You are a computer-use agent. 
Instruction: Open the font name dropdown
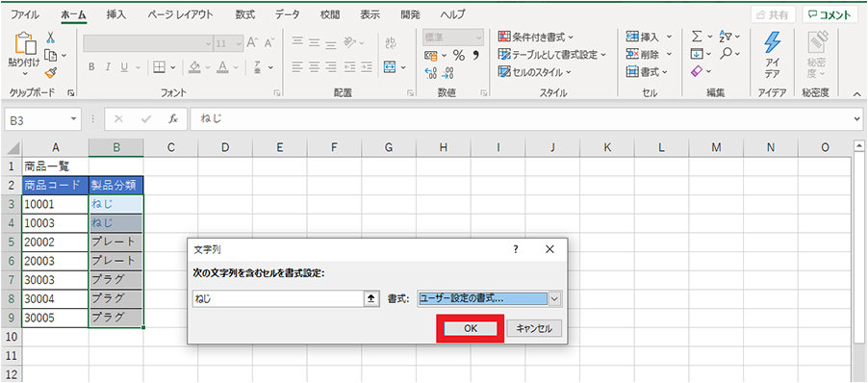(208, 43)
